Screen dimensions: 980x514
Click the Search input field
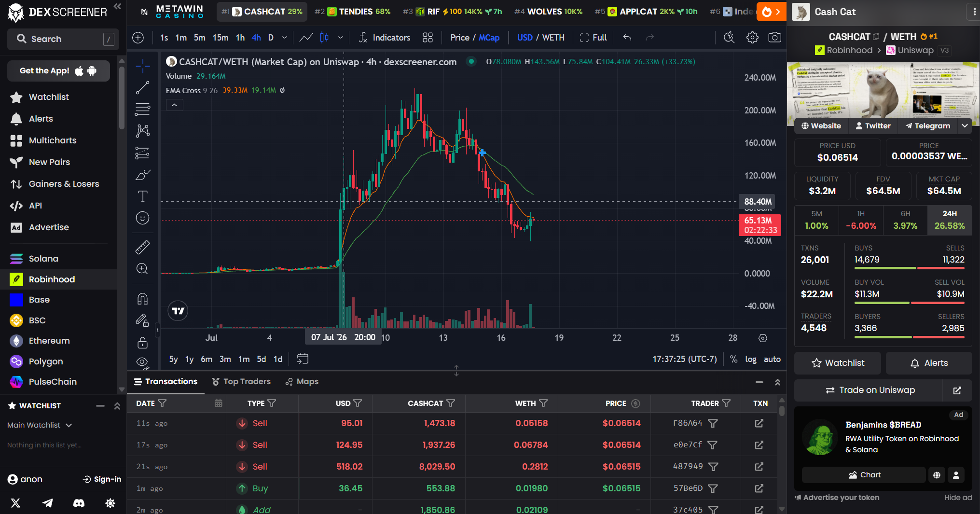(x=63, y=39)
